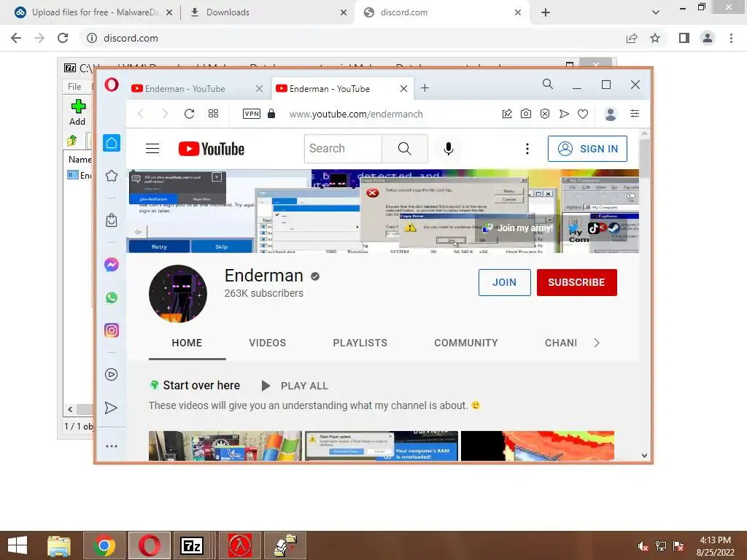Open the Windows Start menu

(x=18, y=545)
